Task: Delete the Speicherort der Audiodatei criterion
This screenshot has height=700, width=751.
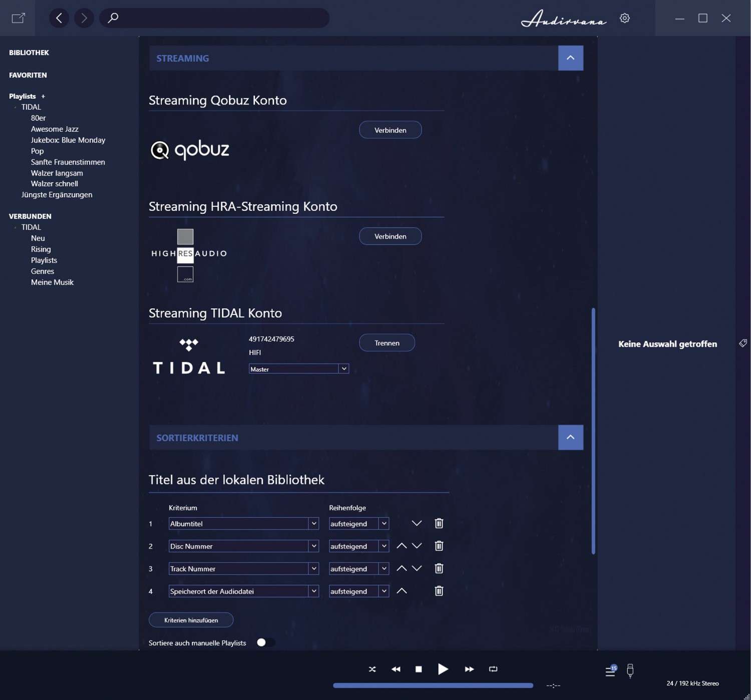Action: [439, 591]
